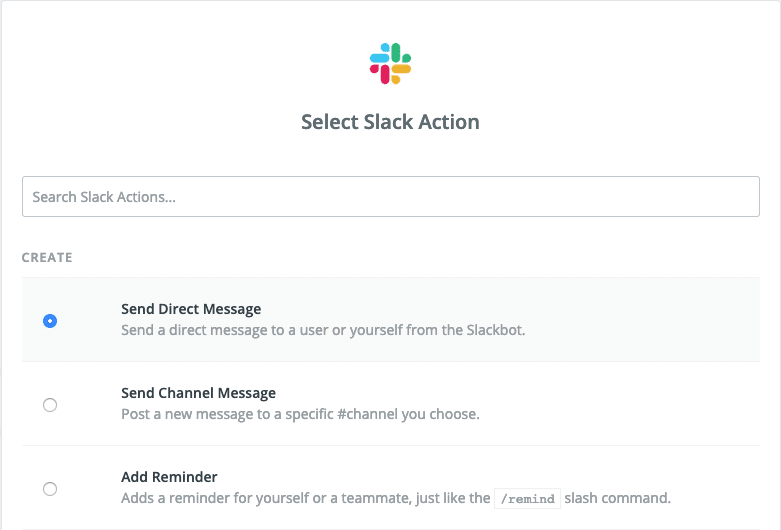Click the specific #channel description text
This screenshot has height=530, width=781.
point(300,413)
